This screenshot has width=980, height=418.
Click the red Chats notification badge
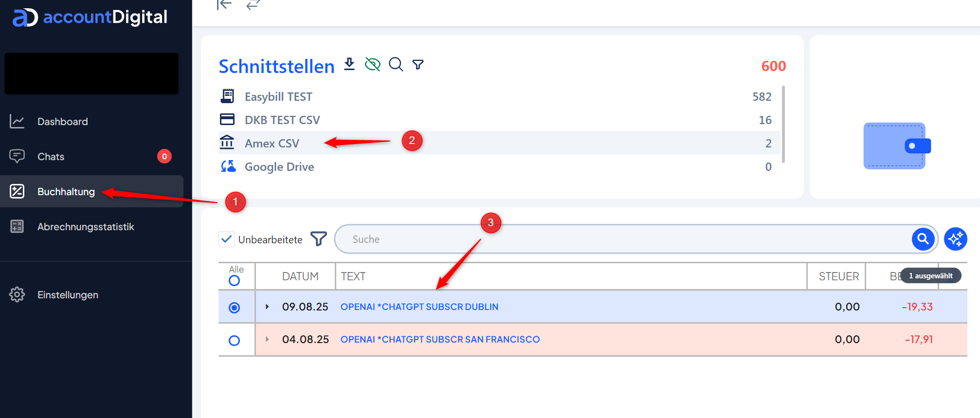pyautogui.click(x=164, y=156)
